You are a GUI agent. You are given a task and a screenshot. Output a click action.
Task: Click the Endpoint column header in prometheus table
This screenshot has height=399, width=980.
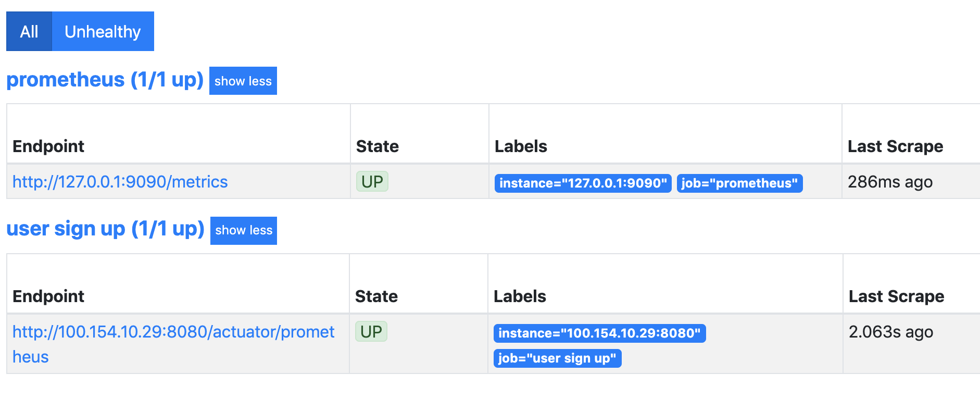pos(48,146)
